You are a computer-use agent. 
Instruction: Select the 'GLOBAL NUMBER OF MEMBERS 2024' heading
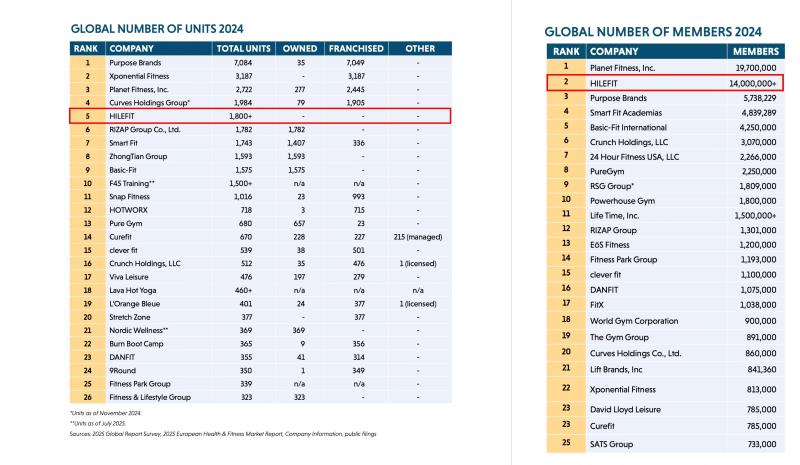[653, 32]
